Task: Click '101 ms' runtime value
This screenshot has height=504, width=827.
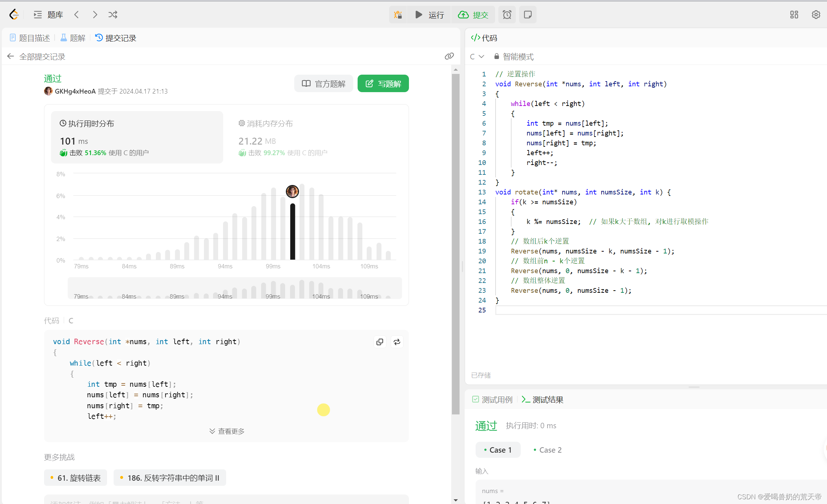Action: (x=74, y=141)
